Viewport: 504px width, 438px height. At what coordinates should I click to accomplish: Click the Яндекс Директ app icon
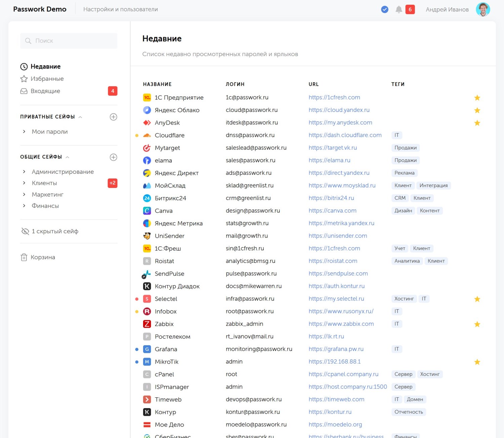147,173
